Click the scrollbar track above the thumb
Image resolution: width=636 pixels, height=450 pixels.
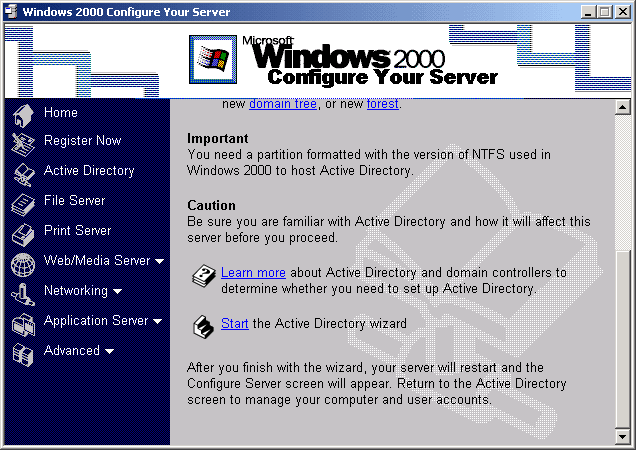point(622,183)
